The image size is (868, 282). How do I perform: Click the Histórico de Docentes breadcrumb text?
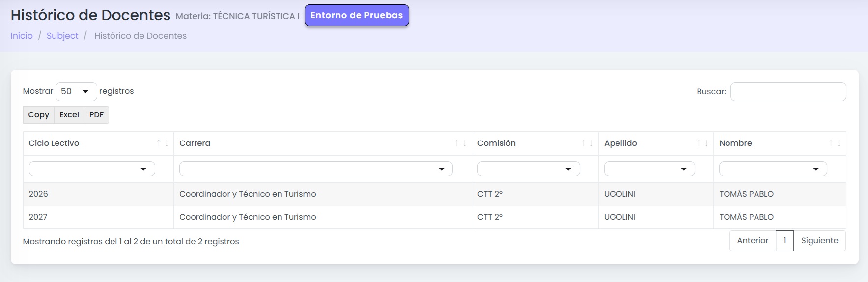point(140,36)
